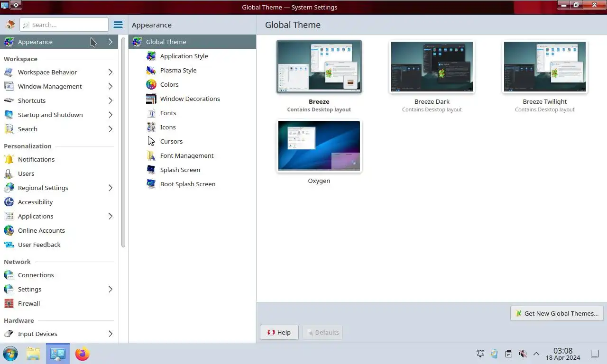
Task: Expand Input Devices category
Action: pyautogui.click(x=110, y=334)
